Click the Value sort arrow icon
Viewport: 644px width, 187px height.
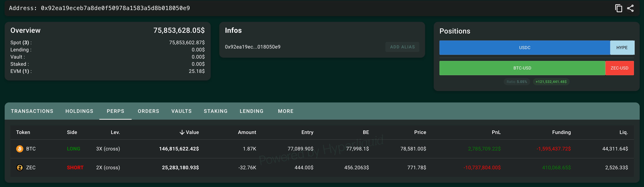[182, 132]
